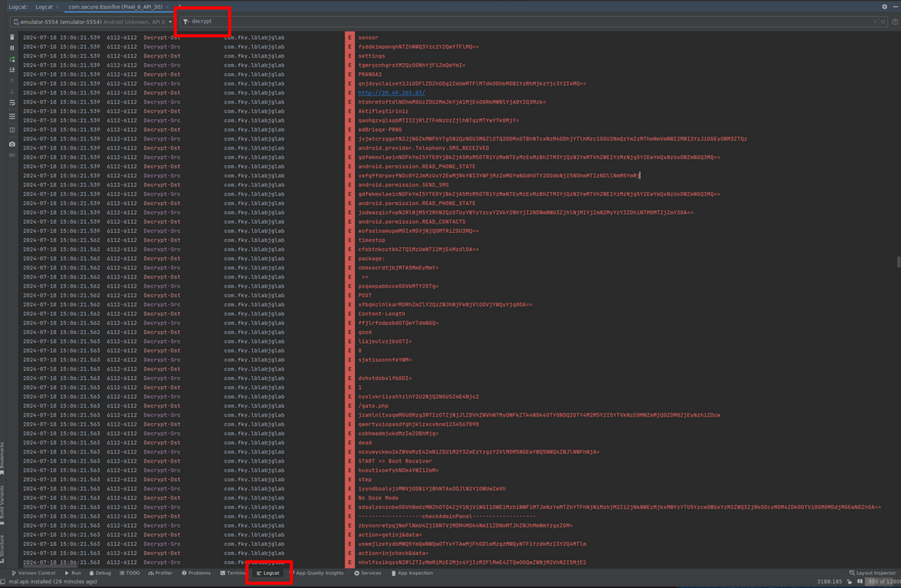Favorite the current filter with the star
This screenshot has height=588, width=901.
[883, 22]
